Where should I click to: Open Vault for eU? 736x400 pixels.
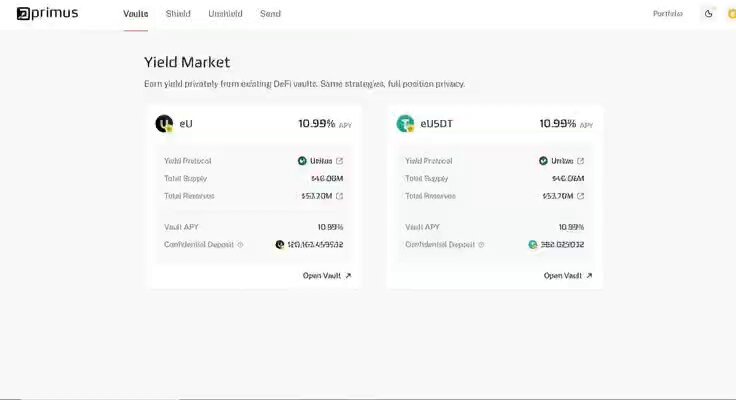327,276
